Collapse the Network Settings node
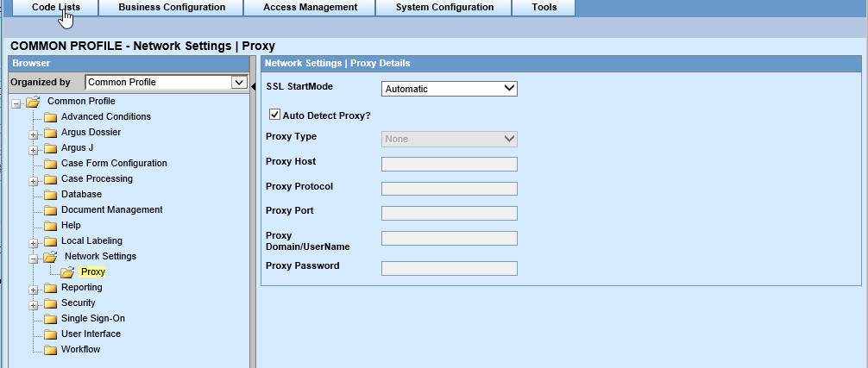The width and height of the screenshot is (868, 368). pos(34,259)
